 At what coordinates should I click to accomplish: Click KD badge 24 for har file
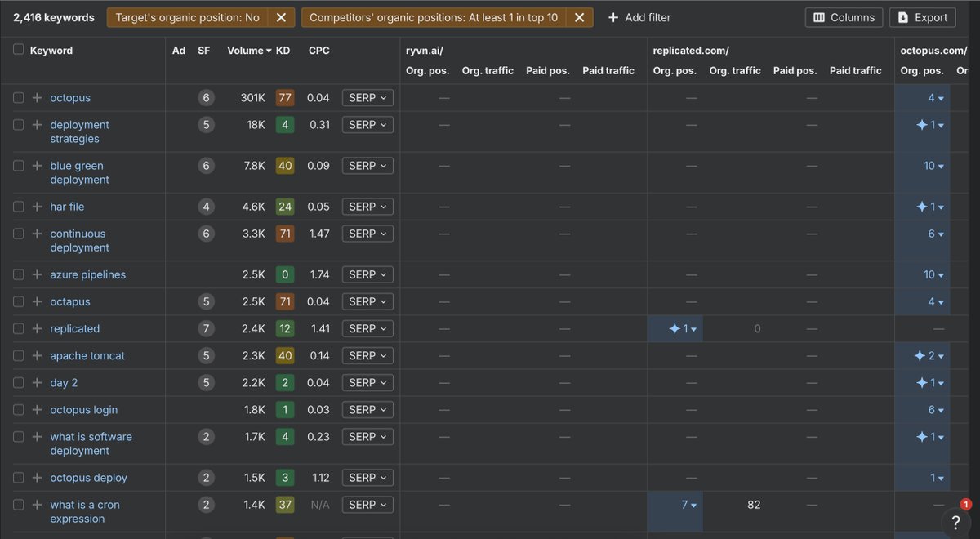point(285,207)
